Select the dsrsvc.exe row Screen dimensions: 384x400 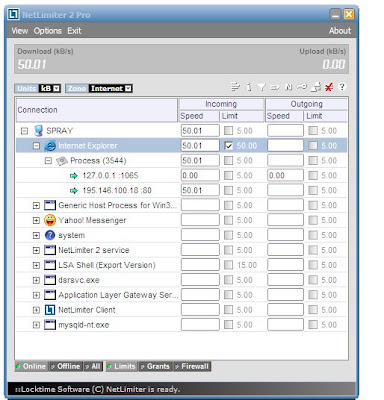(181, 280)
